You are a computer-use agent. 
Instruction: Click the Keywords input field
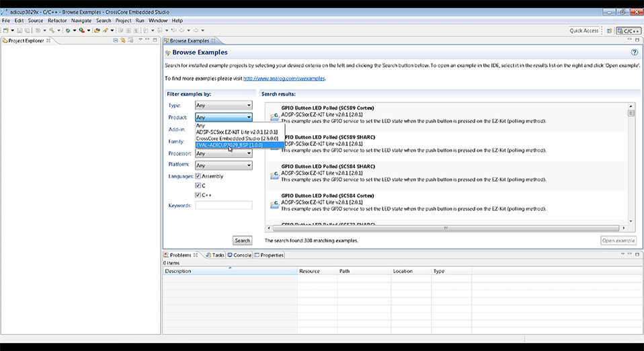224,206
